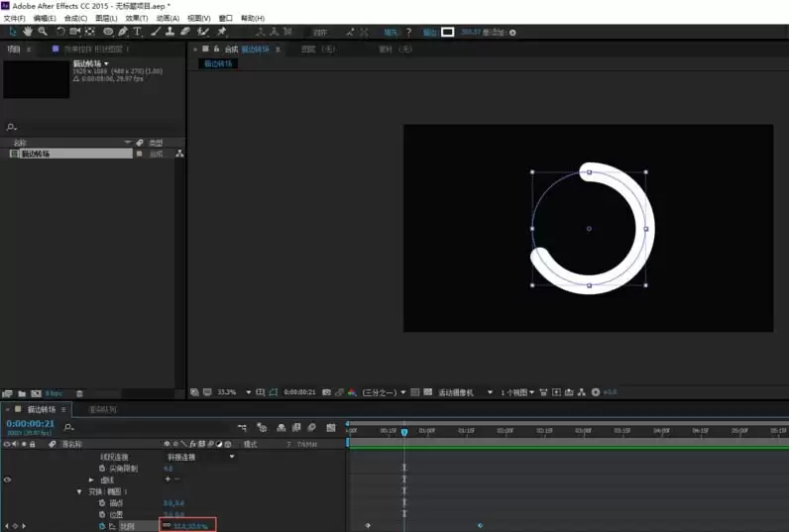
Task: Expand the dashes property group
Action: coord(91,479)
